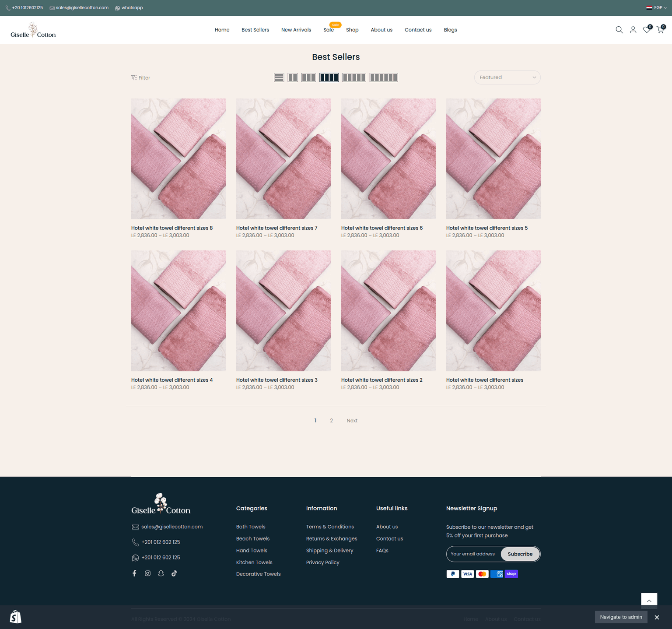Open the Sale menu item

pyautogui.click(x=329, y=30)
